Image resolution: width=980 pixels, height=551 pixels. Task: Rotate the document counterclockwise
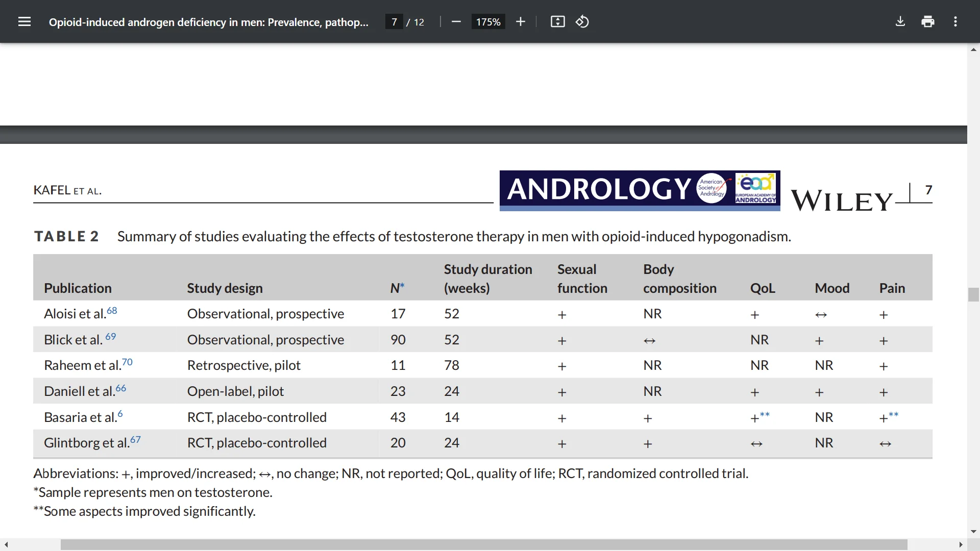point(582,21)
